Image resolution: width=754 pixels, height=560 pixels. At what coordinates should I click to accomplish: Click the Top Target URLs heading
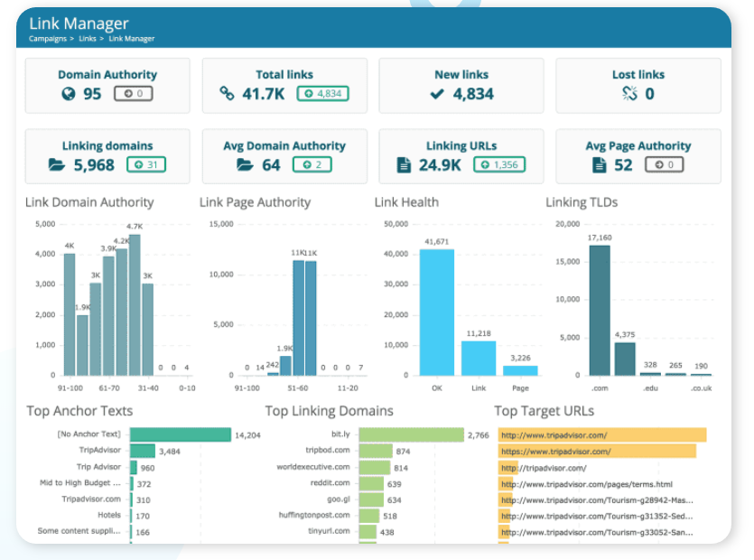[544, 411]
